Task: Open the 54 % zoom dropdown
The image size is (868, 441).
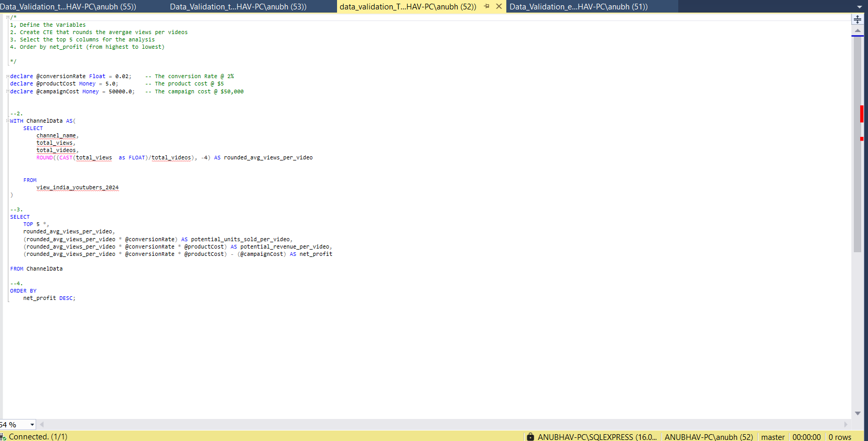Action: coord(32,425)
